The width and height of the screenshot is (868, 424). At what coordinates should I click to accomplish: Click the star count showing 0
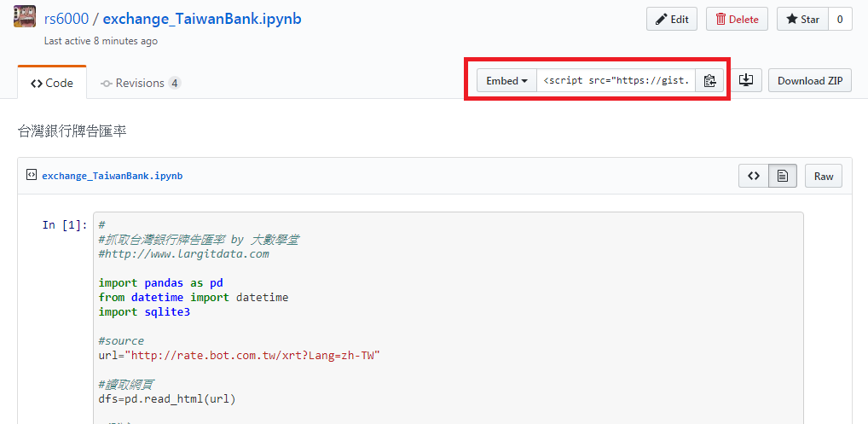[x=840, y=19]
